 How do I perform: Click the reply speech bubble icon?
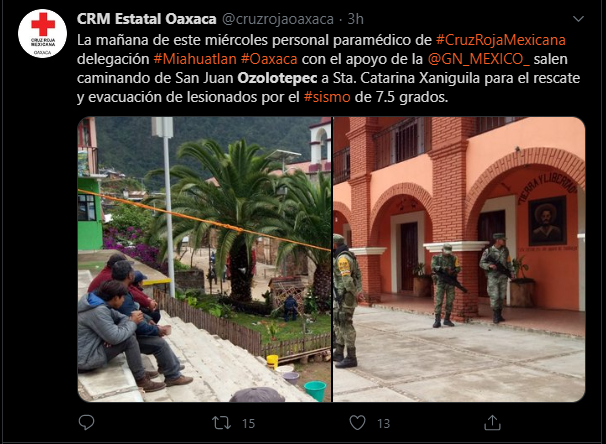86,422
